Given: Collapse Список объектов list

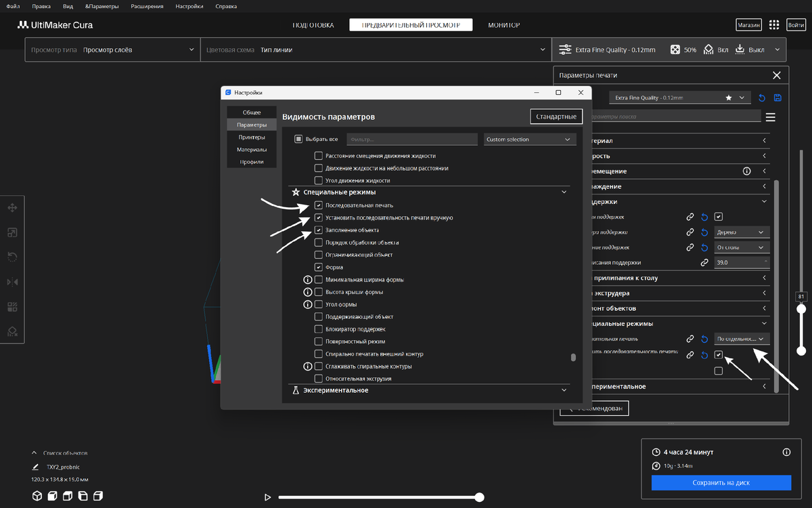Looking at the screenshot, I should tap(35, 453).
